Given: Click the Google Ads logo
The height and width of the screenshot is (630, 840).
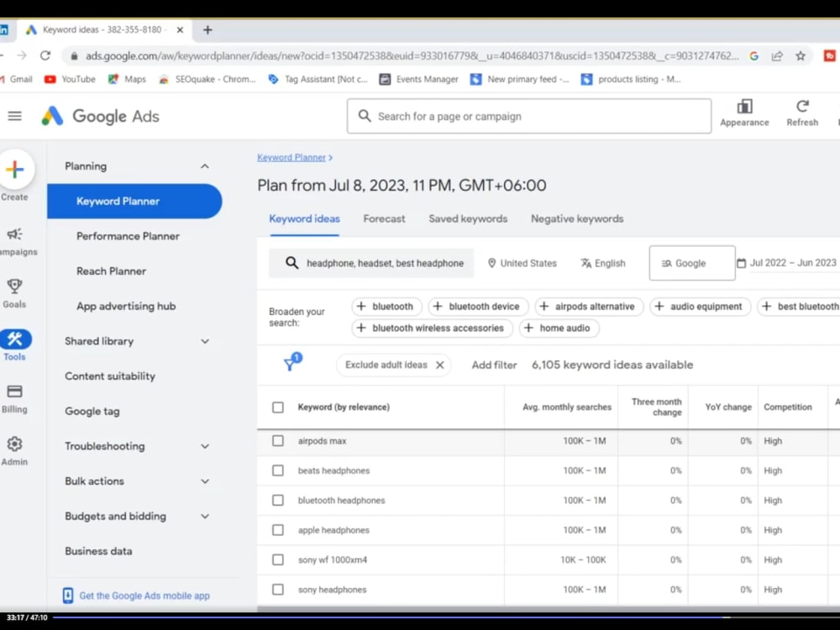Looking at the screenshot, I should tap(101, 116).
